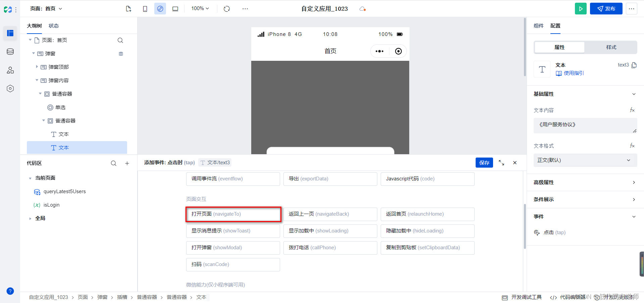Save the event with 保存 button

484,163
